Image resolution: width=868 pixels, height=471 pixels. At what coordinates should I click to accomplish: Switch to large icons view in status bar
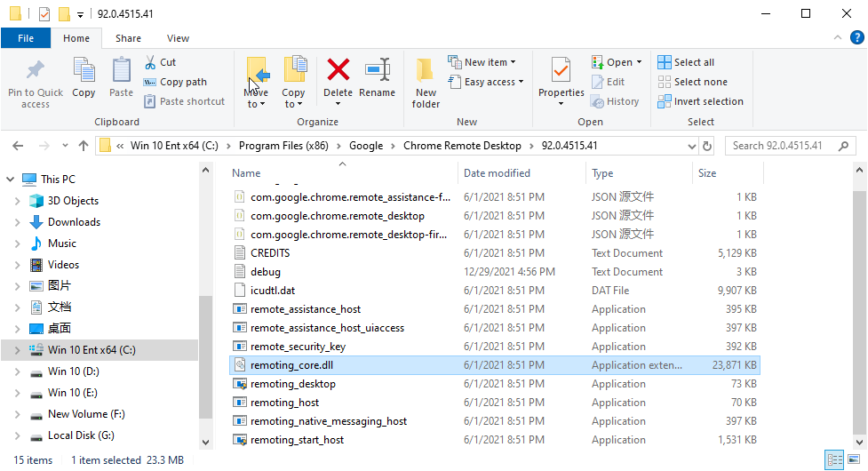pos(854,459)
